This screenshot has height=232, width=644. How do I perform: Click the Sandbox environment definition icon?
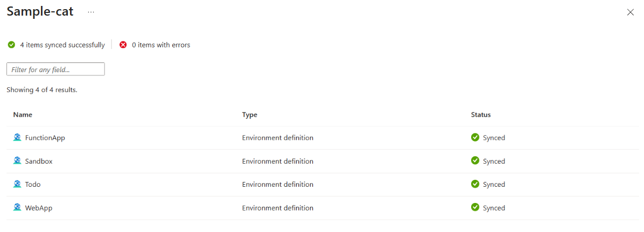(17, 161)
